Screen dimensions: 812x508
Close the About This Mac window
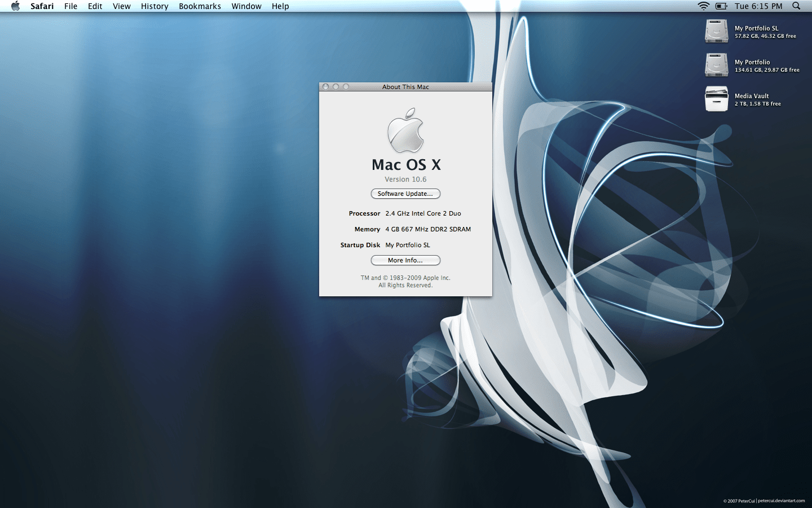coord(325,87)
